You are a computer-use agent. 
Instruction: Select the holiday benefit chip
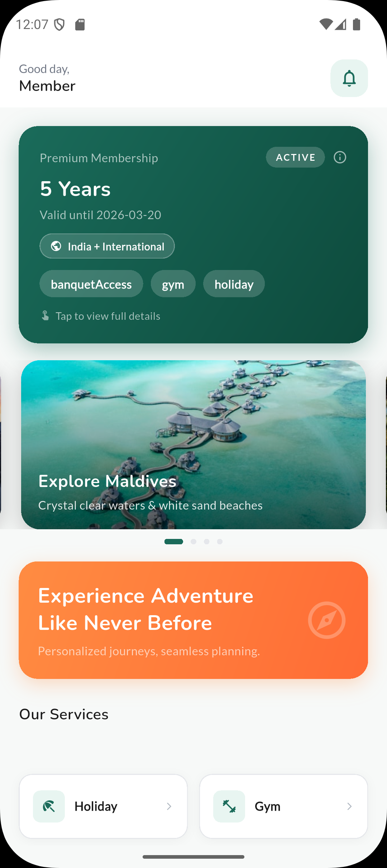(x=234, y=284)
